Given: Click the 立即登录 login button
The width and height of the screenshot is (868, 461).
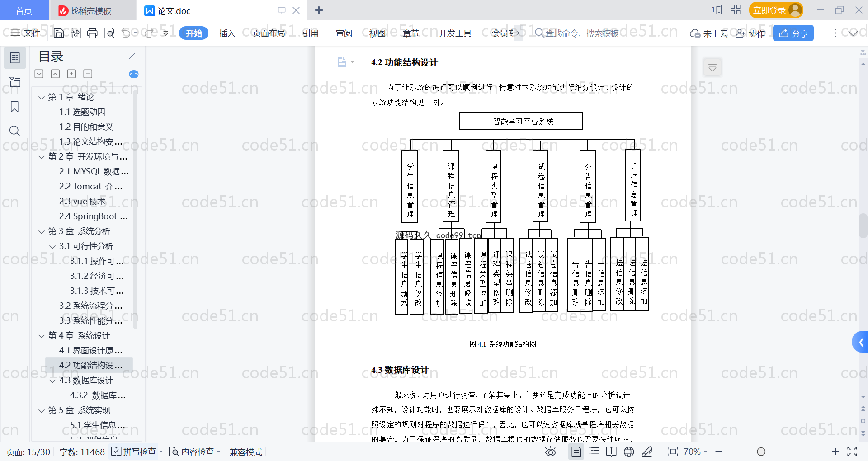Looking at the screenshot, I should click(x=776, y=10).
